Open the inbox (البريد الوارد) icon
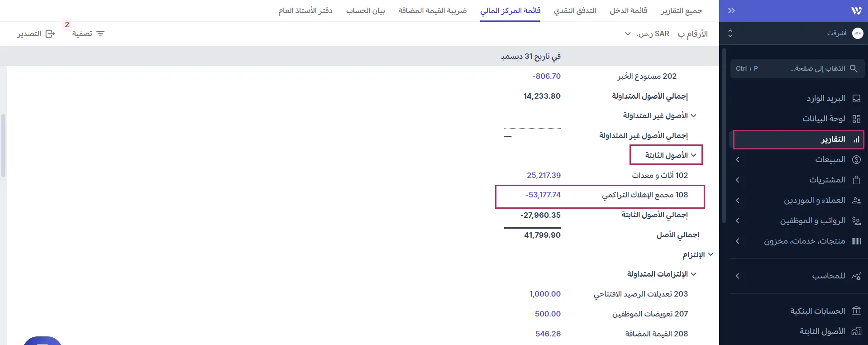Viewport: 868px width, 345px height. pyautogui.click(x=857, y=98)
